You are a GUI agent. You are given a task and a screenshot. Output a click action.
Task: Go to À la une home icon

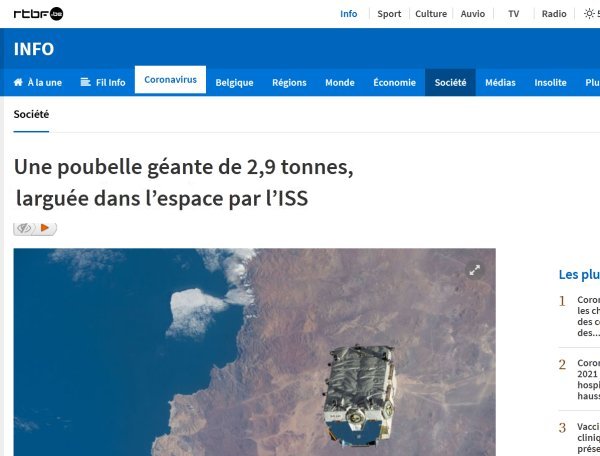click(18, 82)
